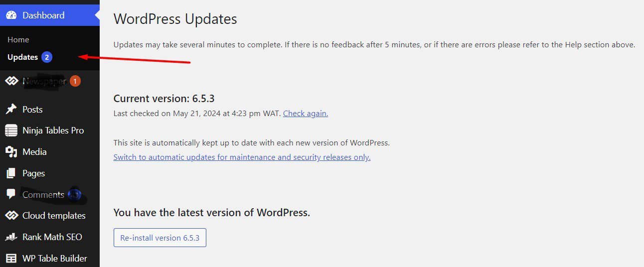644x267 pixels.
Task: Click the Dashboard gauge icon
Action: (11, 15)
